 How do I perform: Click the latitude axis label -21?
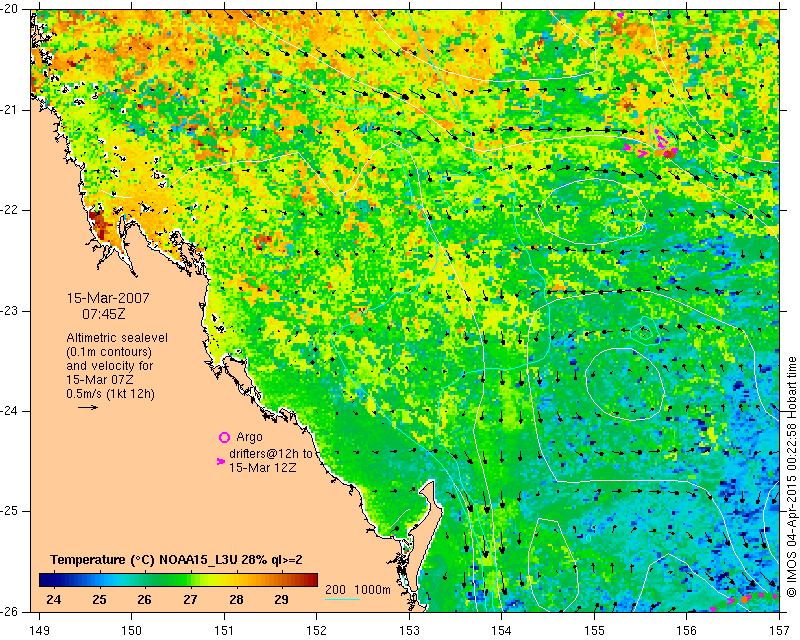tap(8, 110)
